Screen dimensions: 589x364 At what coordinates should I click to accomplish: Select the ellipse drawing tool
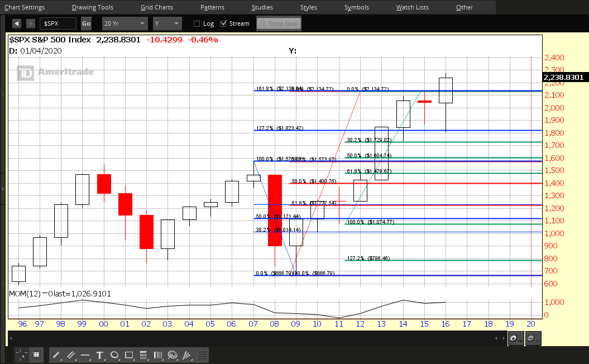click(x=114, y=355)
